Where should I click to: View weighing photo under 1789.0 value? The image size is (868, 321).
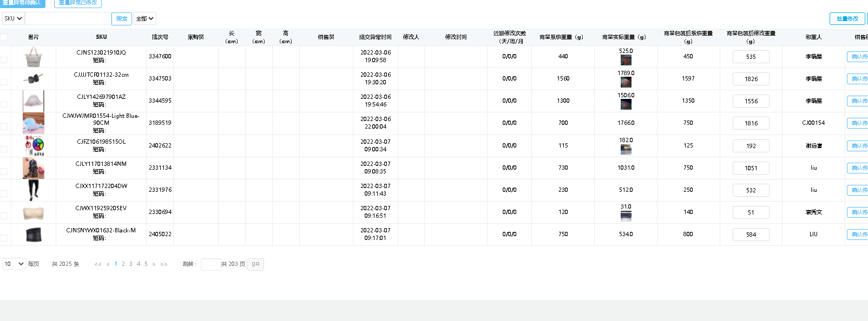[626, 82]
